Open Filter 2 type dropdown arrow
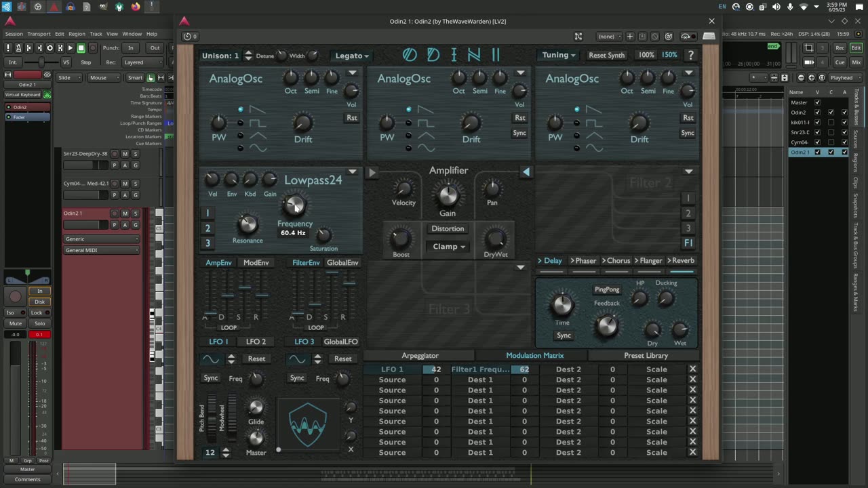 coord(688,171)
